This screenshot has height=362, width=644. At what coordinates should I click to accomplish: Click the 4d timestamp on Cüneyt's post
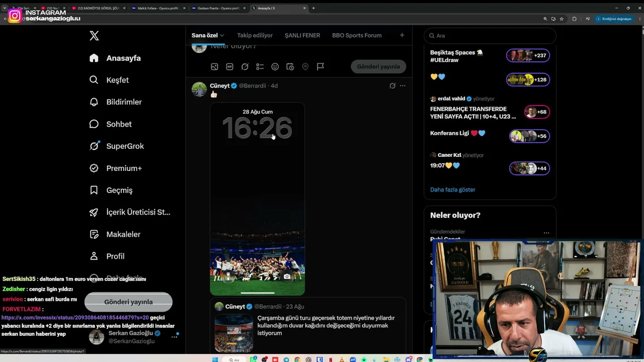point(274,86)
